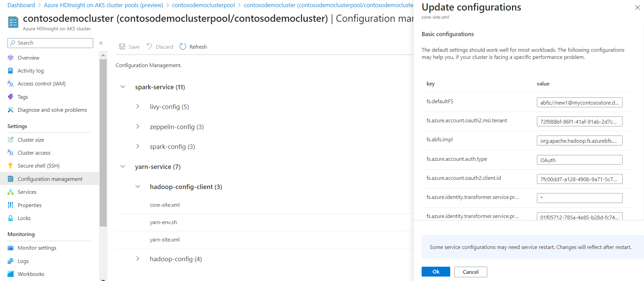This screenshot has height=281, width=644.
Task: Close the Update configurations panel
Action: click(x=637, y=7)
